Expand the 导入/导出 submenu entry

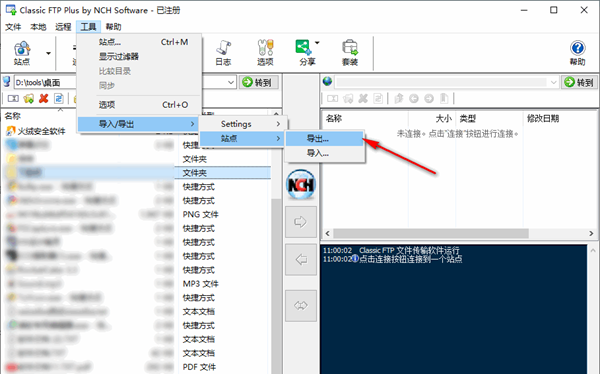(138, 124)
